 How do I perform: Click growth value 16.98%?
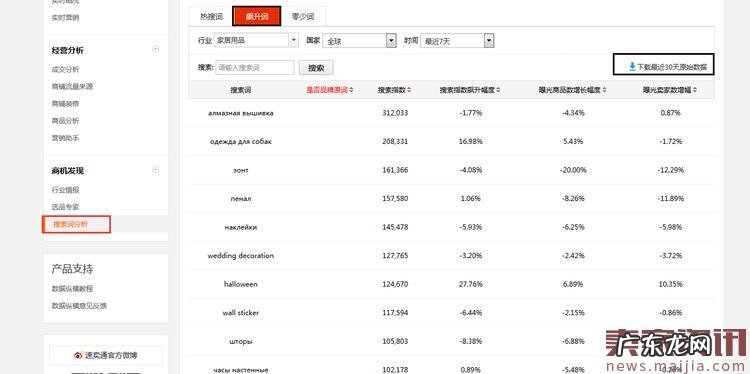[x=471, y=142]
